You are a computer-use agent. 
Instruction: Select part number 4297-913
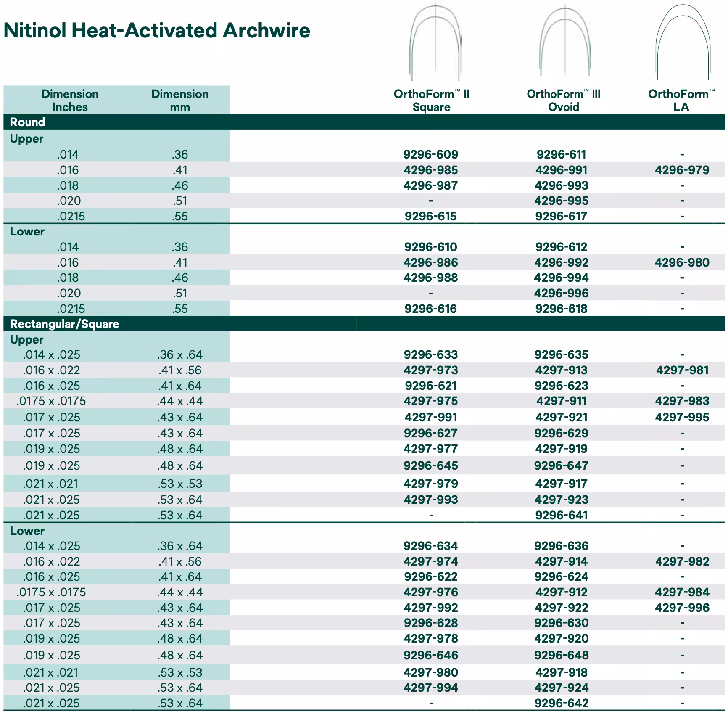point(562,370)
